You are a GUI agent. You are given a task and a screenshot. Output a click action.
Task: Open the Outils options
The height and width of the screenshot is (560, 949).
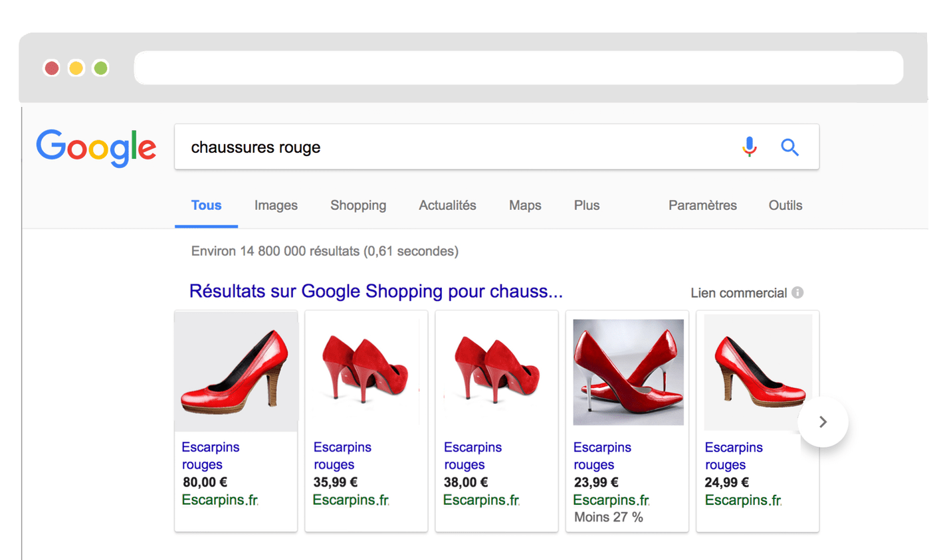click(785, 205)
